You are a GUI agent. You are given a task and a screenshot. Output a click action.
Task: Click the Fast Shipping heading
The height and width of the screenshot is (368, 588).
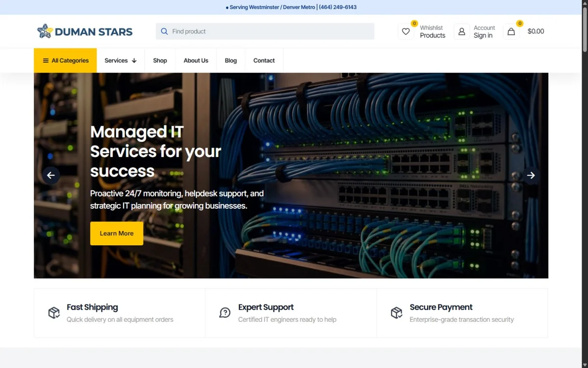pyautogui.click(x=93, y=307)
